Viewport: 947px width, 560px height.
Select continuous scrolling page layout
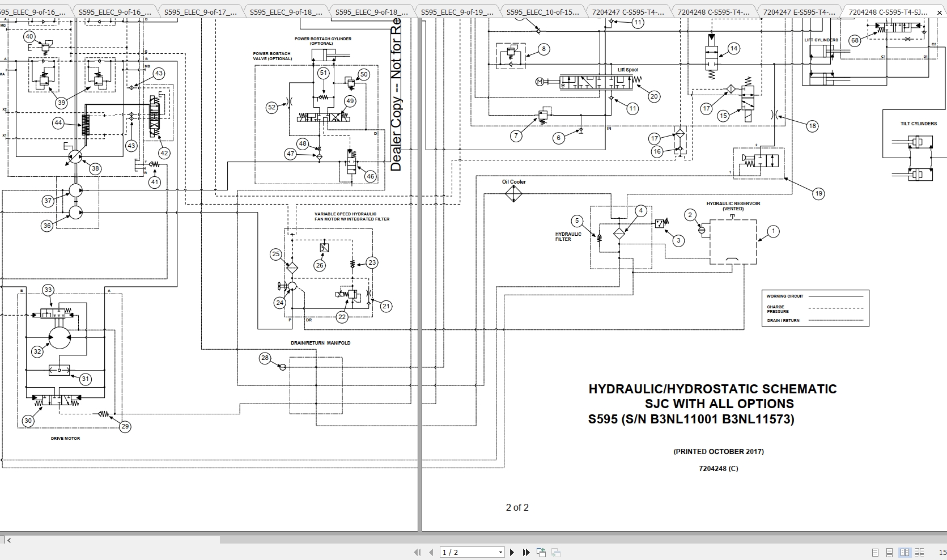(x=889, y=551)
